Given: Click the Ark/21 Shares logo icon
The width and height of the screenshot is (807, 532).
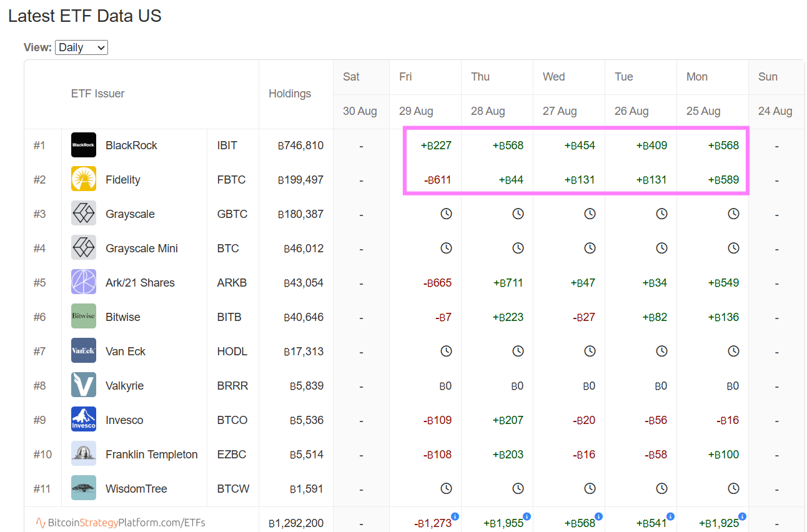Looking at the screenshot, I should click(x=84, y=282).
